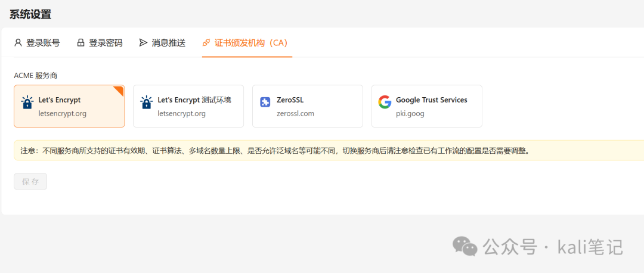Image resolution: width=644 pixels, height=273 pixels.
Task: Click the orange link icon beside 证书颁发机构
Action: pos(206,43)
